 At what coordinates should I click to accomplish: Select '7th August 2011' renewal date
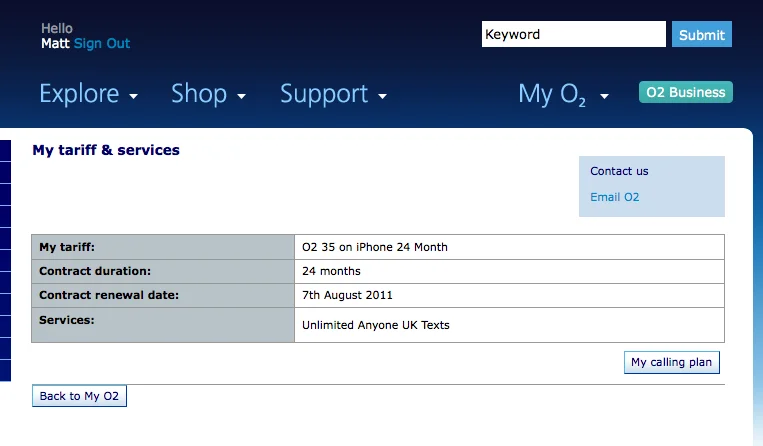tap(347, 295)
